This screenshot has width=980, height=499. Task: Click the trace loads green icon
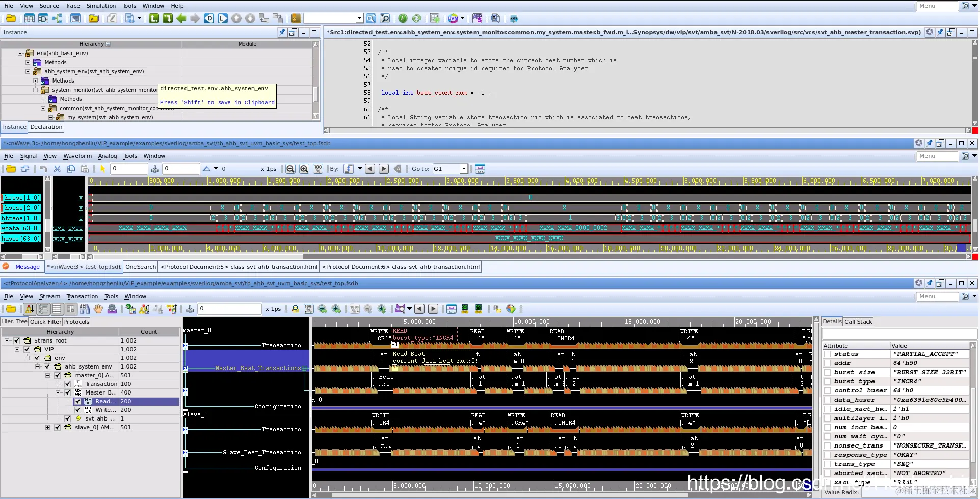[x=168, y=18]
